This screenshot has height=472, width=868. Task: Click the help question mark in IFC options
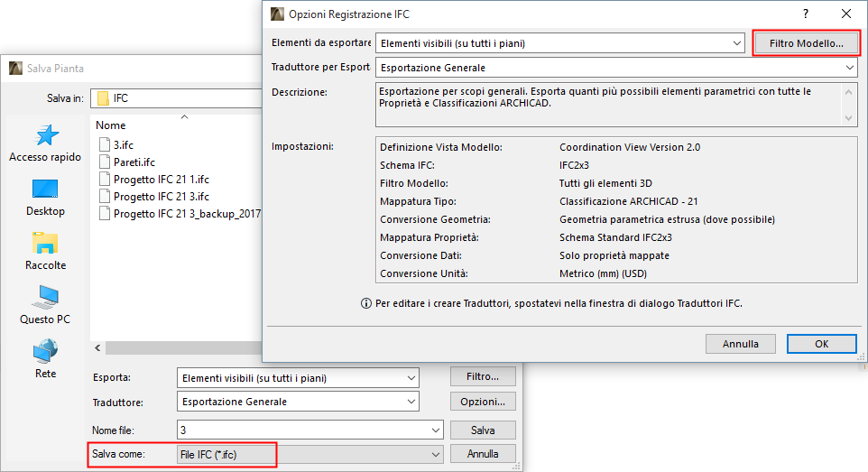tap(806, 14)
